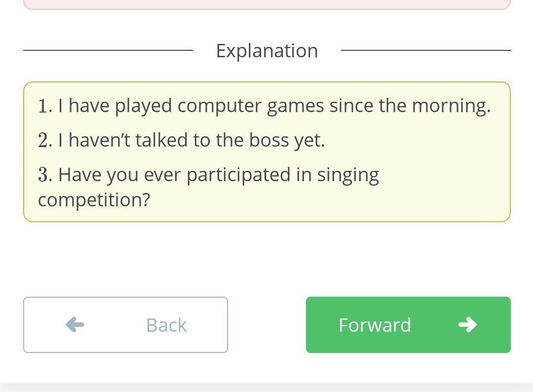
Task: Click the list number '3.' marker
Action: (x=45, y=175)
